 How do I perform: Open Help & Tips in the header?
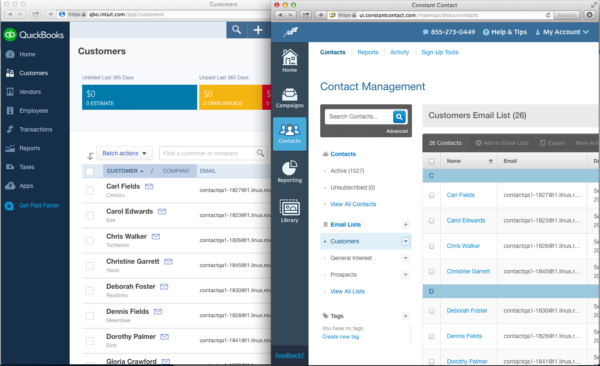(x=505, y=32)
